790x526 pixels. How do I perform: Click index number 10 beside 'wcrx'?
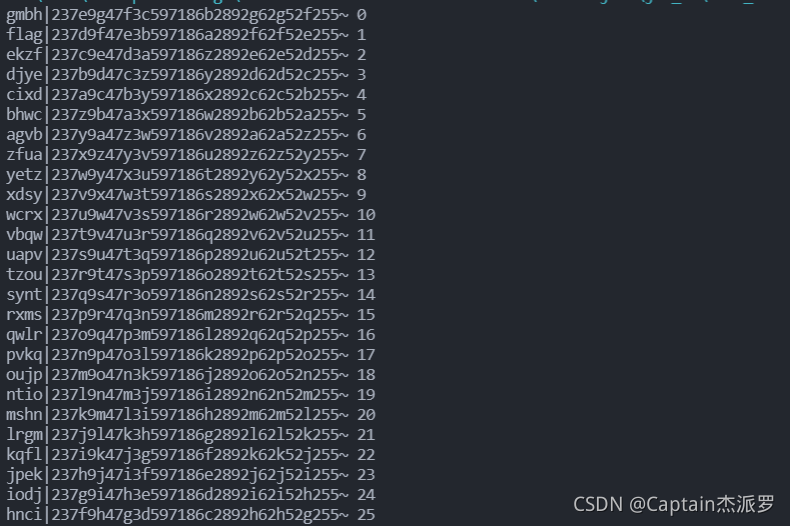[x=366, y=215]
